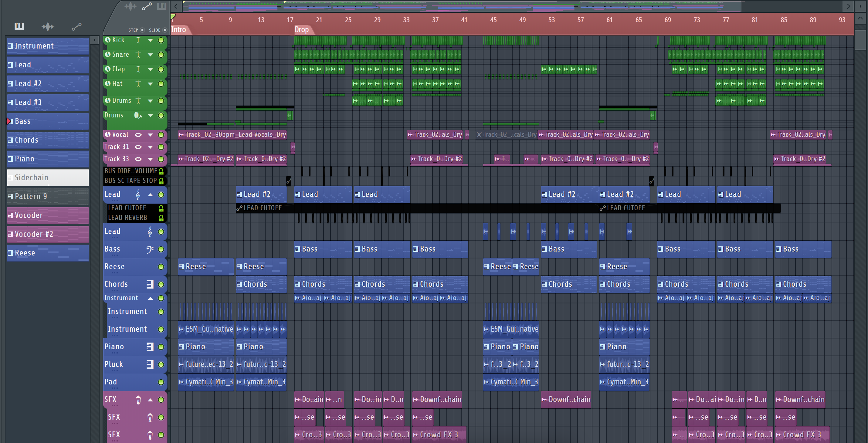Select the Vocoder pattern in picker
The width and height of the screenshot is (868, 443).
pyautogui.click(x=48, y=215)
